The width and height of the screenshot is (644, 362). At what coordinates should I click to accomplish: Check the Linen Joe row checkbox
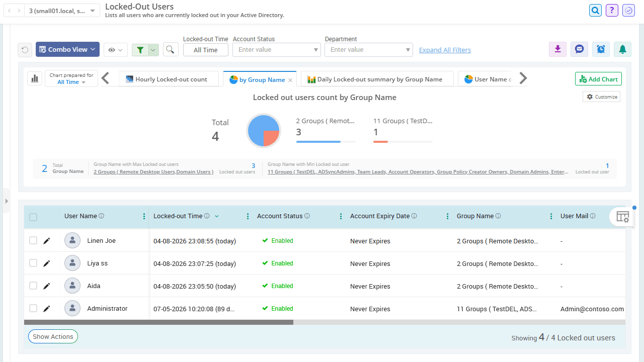click(33, 241)
